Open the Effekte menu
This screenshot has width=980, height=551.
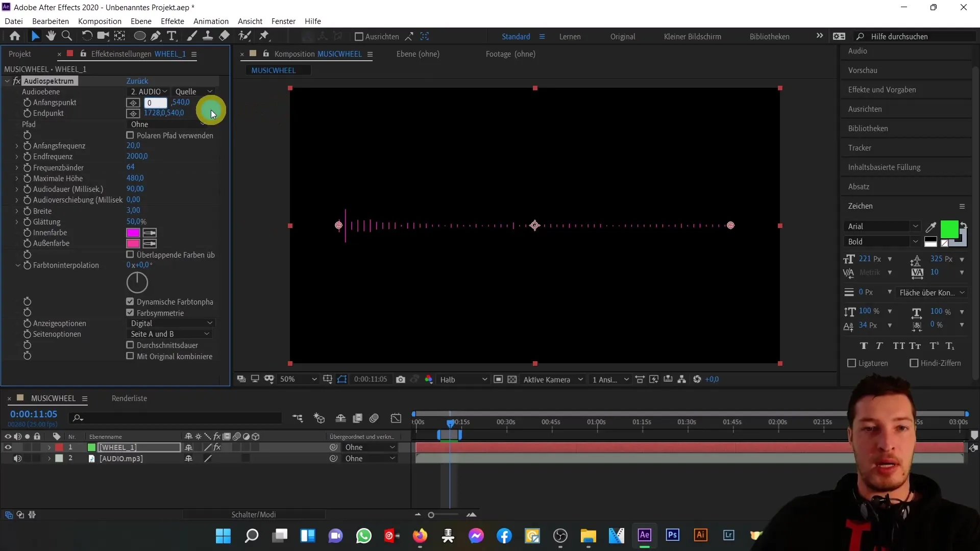173,21
